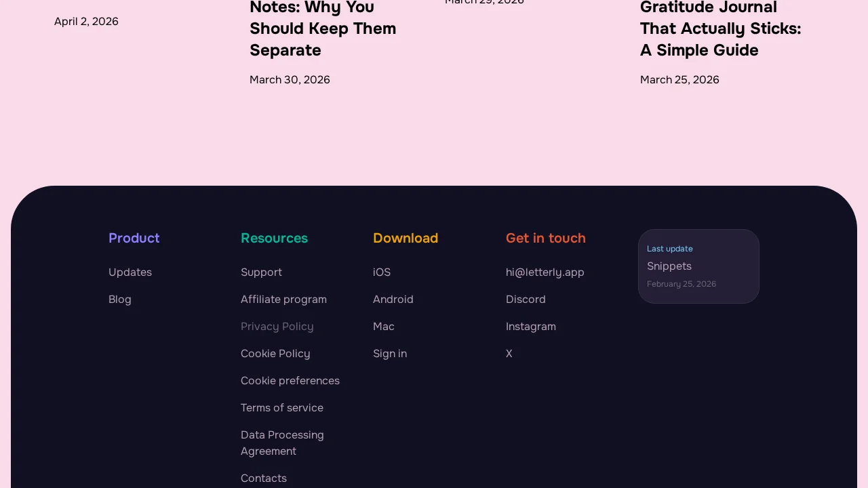Screen dimensions: 868x488
Task: Open the Support page
Action: (x=261, y=272)
